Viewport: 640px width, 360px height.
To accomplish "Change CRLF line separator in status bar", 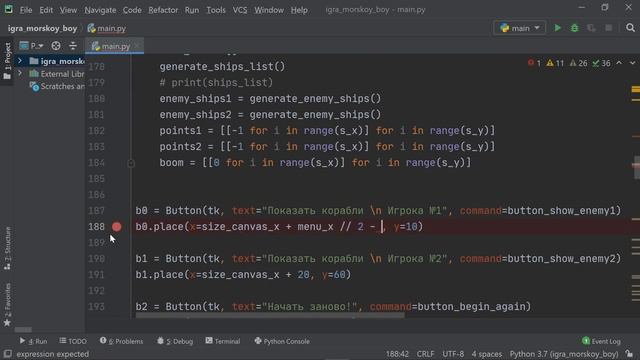I will (425, 354).
